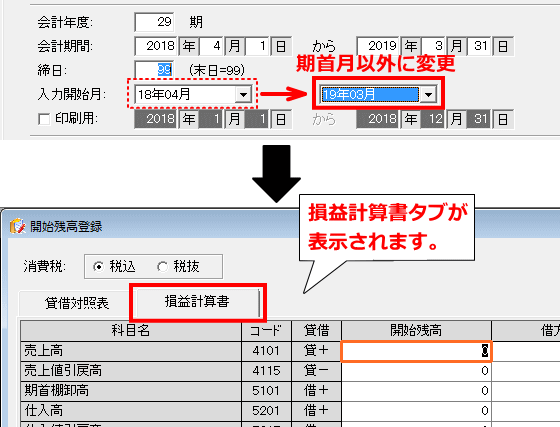Switch to the 貸借対照表 tab
560x427 pixels.
pos(77,303)
